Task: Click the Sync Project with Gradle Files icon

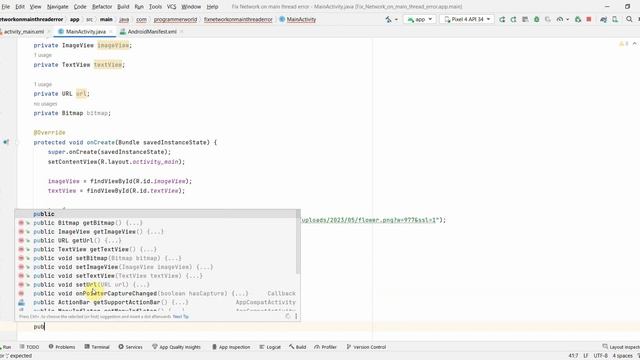Action: [603, 19]
